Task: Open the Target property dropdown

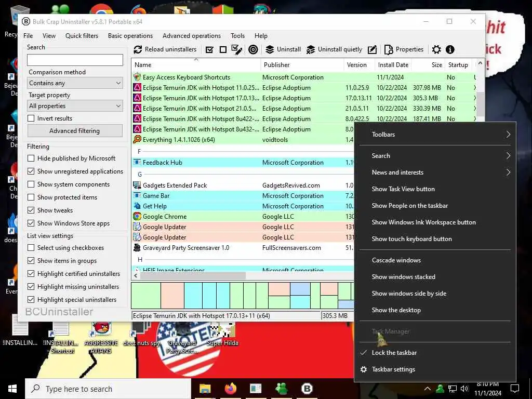Action: point(75,106)
